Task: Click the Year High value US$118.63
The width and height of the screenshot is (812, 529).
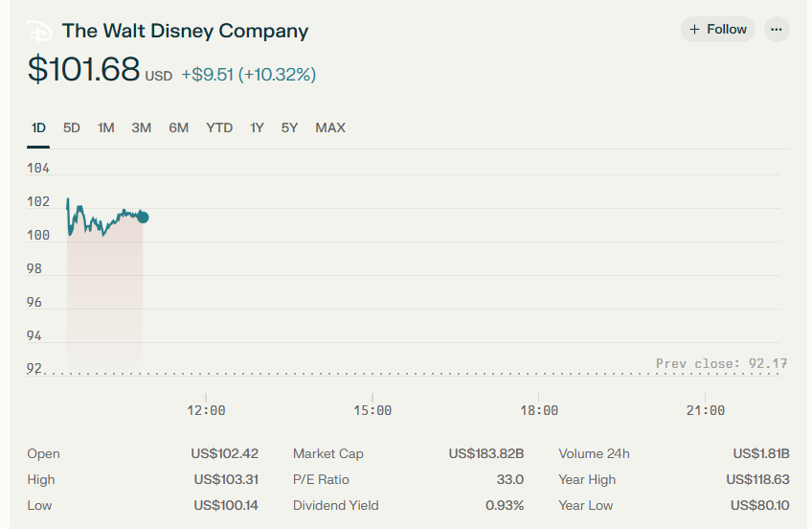Action: pyautogui.click(x=757, y=479)
